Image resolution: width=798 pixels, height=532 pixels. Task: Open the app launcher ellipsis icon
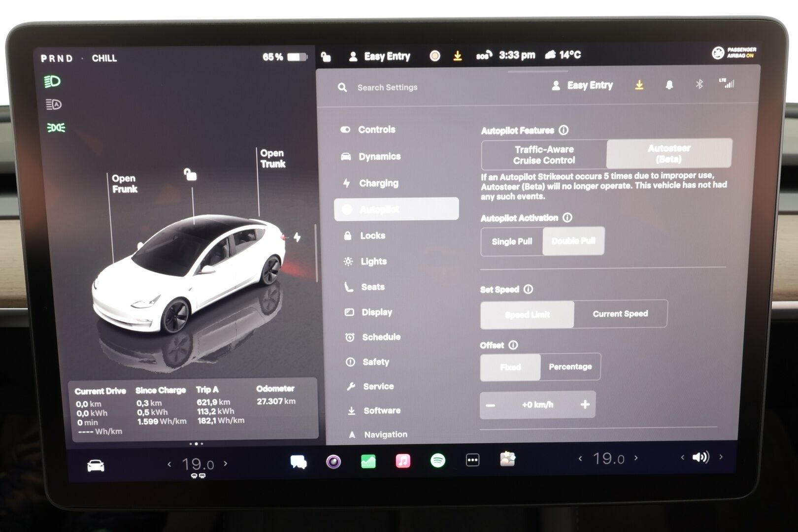click(x=471, y=461)
